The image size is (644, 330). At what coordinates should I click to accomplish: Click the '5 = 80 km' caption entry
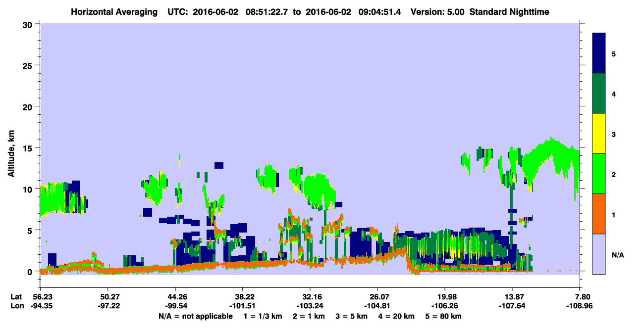[444, 316]
